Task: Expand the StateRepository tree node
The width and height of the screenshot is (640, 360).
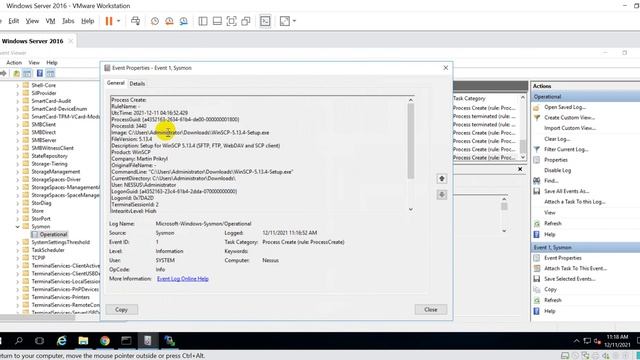Action: click(18, 156)
